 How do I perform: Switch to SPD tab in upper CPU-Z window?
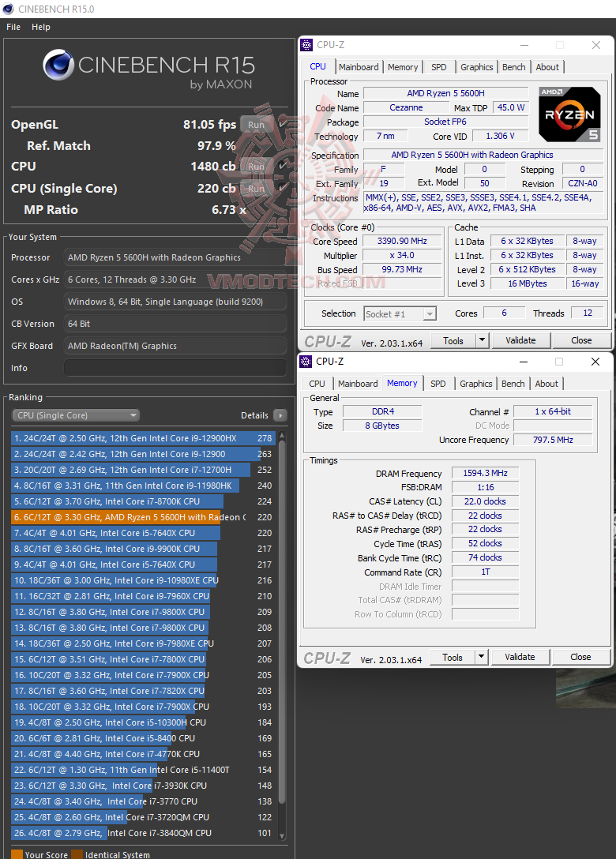pos(438,67)
